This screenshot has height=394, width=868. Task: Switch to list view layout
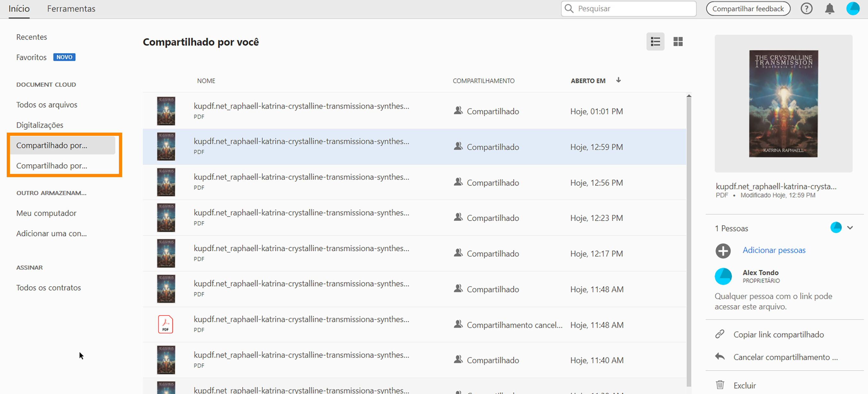point(655,41)
